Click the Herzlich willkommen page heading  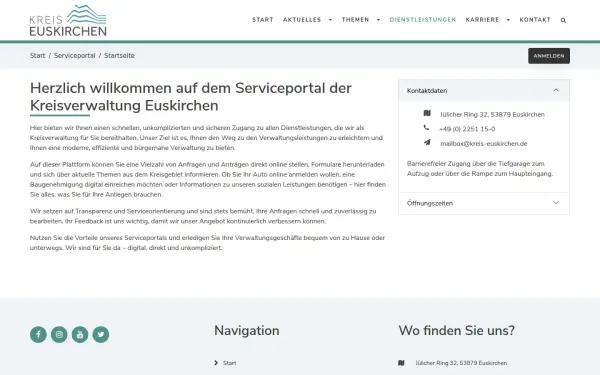tap(191, 97)
